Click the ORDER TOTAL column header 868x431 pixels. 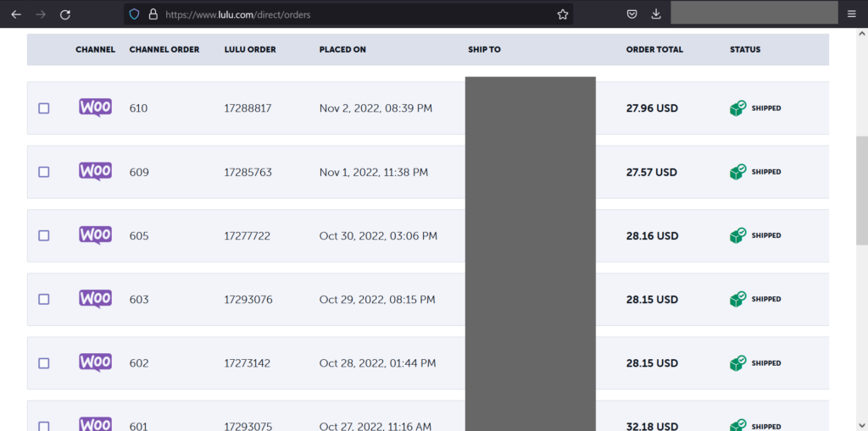point(654,49)
